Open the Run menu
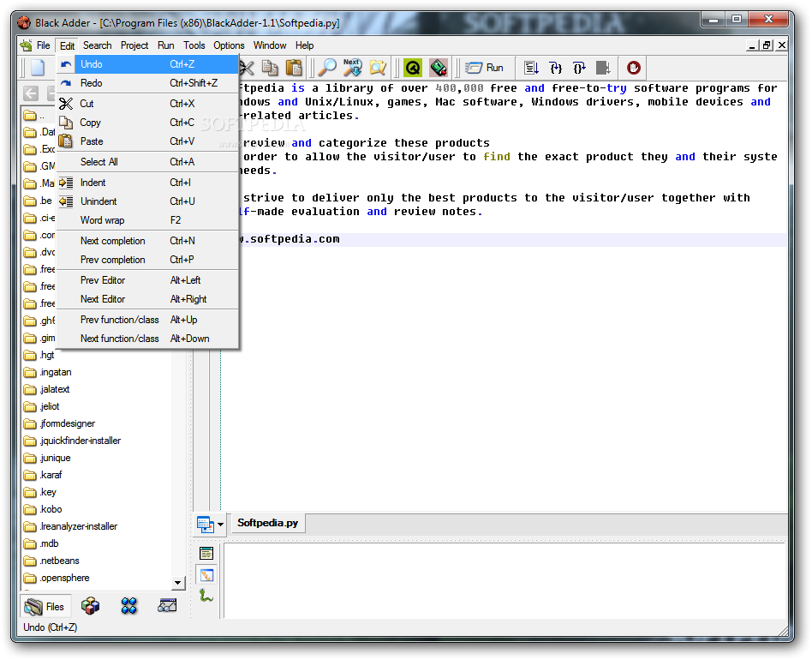The width and height of the screenshot is (812, 660). [x=165, y=45]
